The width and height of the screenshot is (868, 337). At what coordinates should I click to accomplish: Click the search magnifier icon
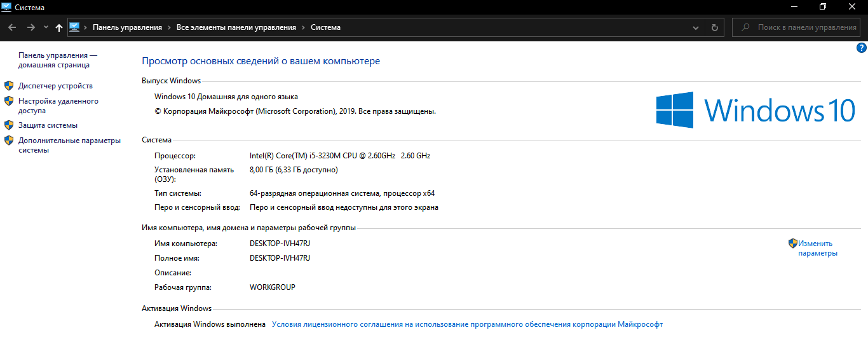[745, 27]
